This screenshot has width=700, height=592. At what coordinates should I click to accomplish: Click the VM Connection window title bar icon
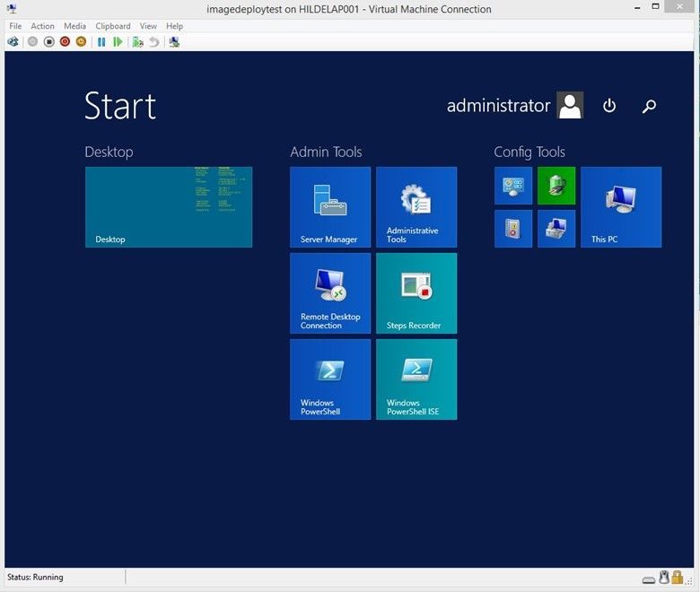pos(12,8)
